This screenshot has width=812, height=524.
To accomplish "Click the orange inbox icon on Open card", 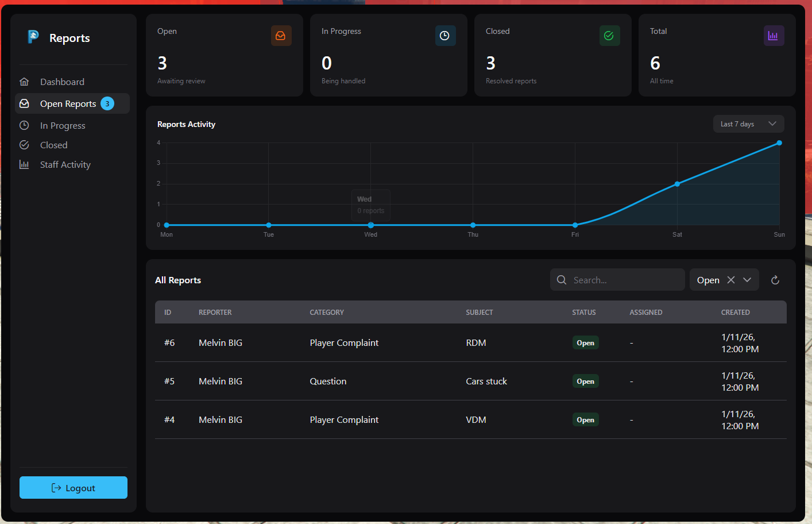I will (281, 36).
